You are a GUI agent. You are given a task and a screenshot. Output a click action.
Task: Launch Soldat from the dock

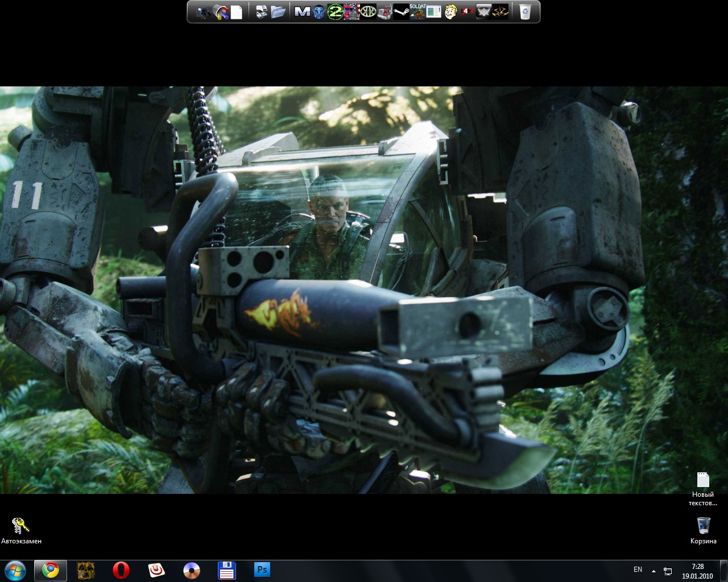(x=417, y=11)
